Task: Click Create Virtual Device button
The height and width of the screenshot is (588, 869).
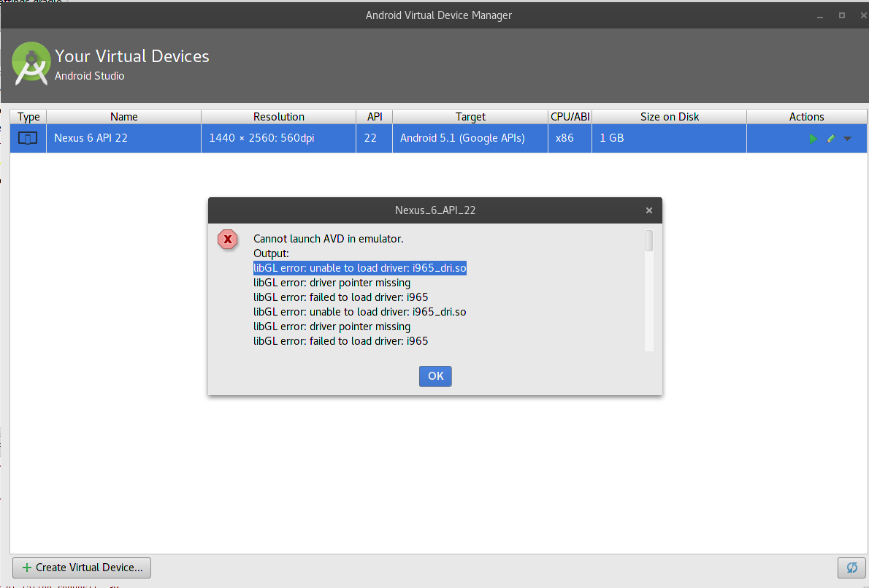Action: (82, 568)
